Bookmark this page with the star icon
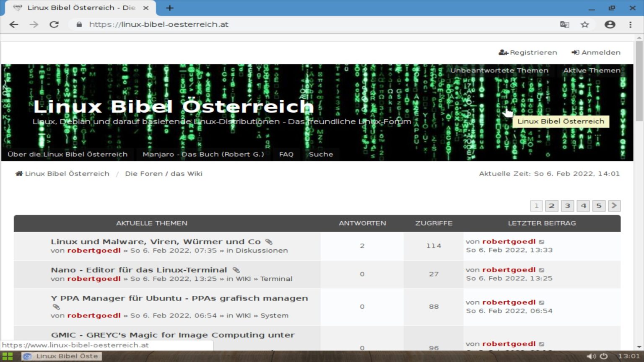The width and height of the screenshot is (644, 362). [x=584, y=24]
